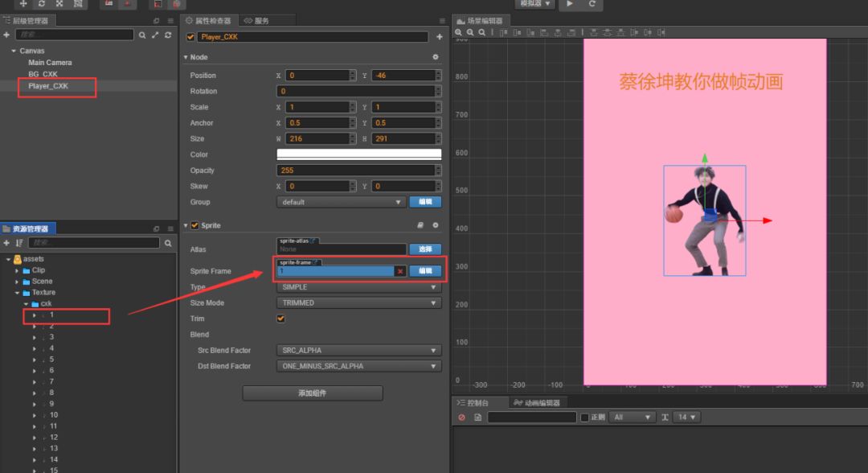The height and width of the screenshot is (473, 868).
Task: Open the node Color swatch
Action: [358, 154]
